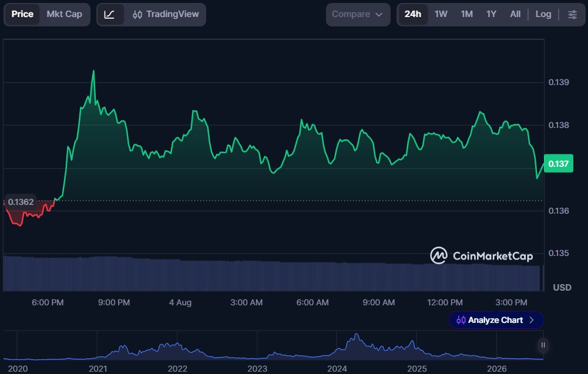588x374 pixels.
Task: Click the 6:00 AM time label
Action: coord(313,302)
